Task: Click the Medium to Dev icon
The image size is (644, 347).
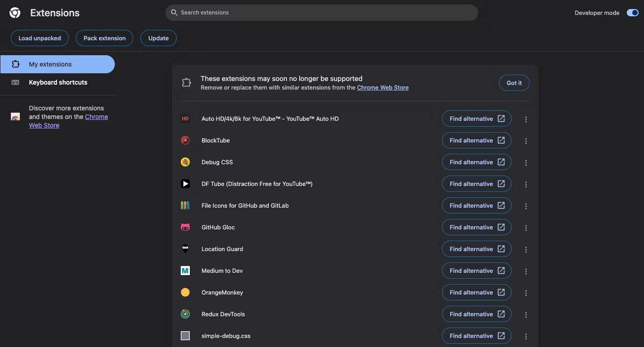Action: 185,271
